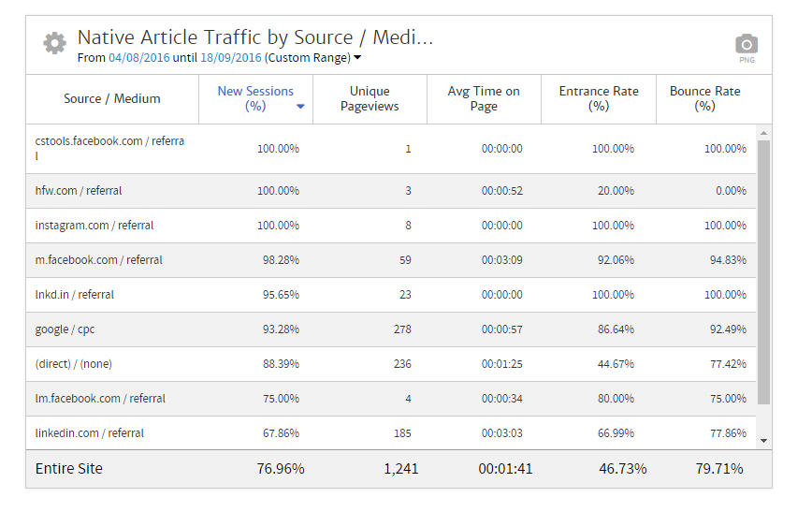The height and width of the screenshot is (512, 812).
Task: Open the widget settings gear icon
Action: click(54, 43)
